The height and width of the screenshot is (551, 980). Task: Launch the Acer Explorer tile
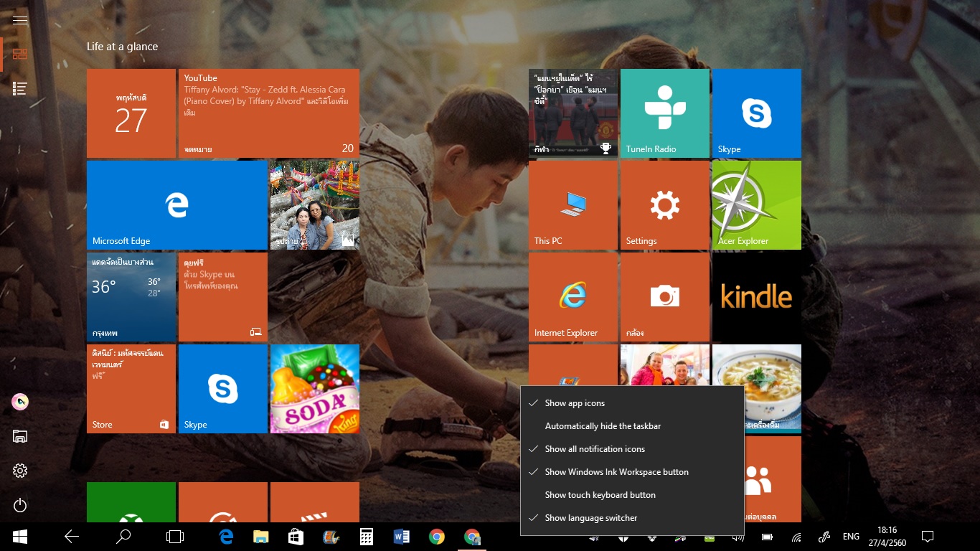(x=757, y=205)
